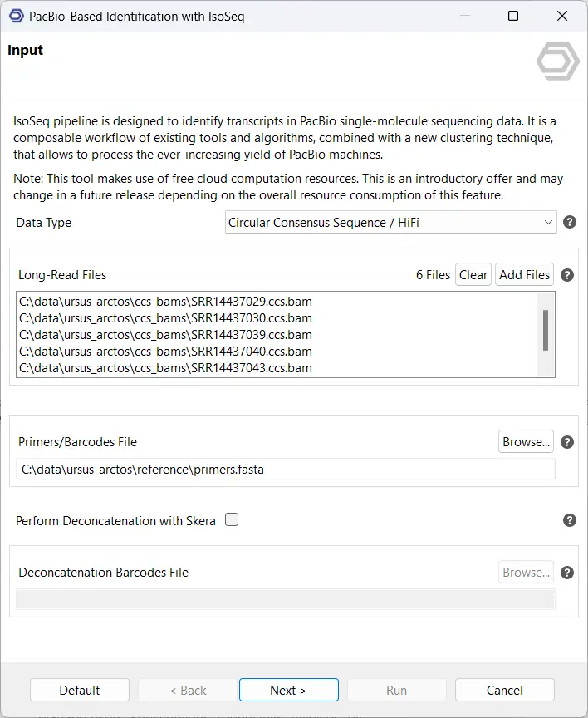Cancel the IsoSeq wizard
This screenshot has height=718, width=588.
(505, 690)
